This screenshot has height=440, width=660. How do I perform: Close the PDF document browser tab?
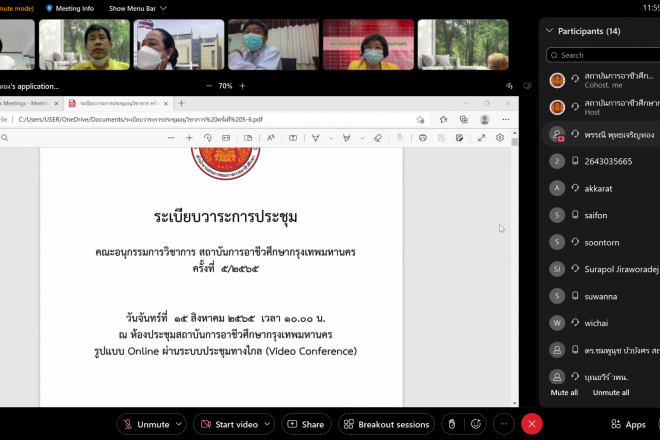click(x=166, y=103)
